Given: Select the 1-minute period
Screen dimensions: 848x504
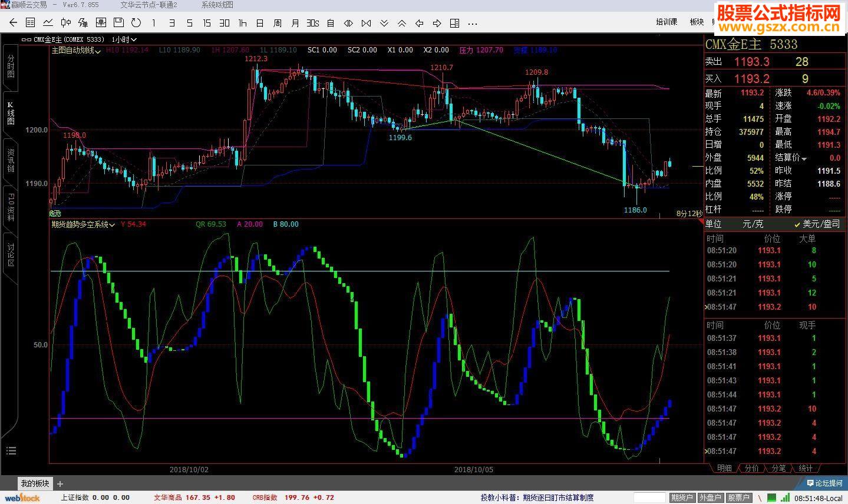Looking at the screenshot, I should click(x=154, y=23).
